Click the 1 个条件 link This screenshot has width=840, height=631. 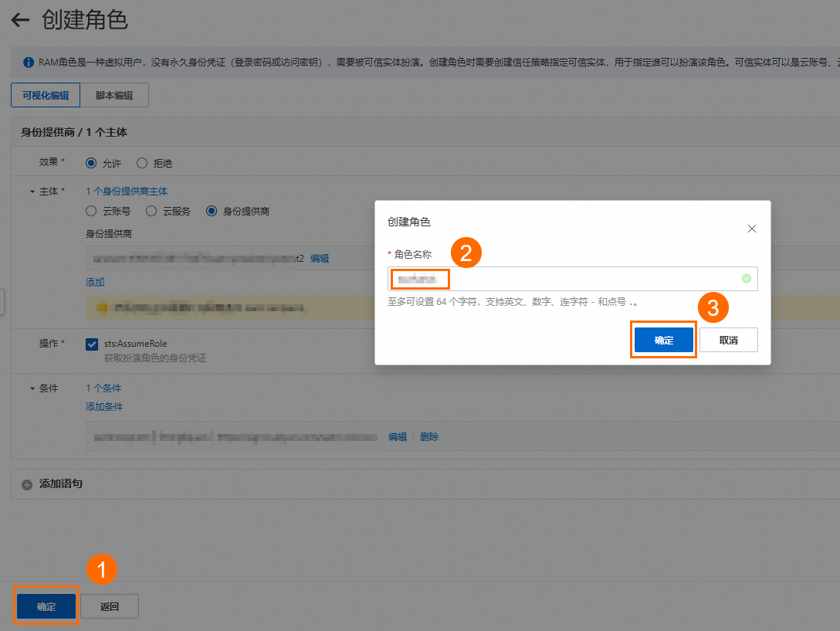point(103,388)
